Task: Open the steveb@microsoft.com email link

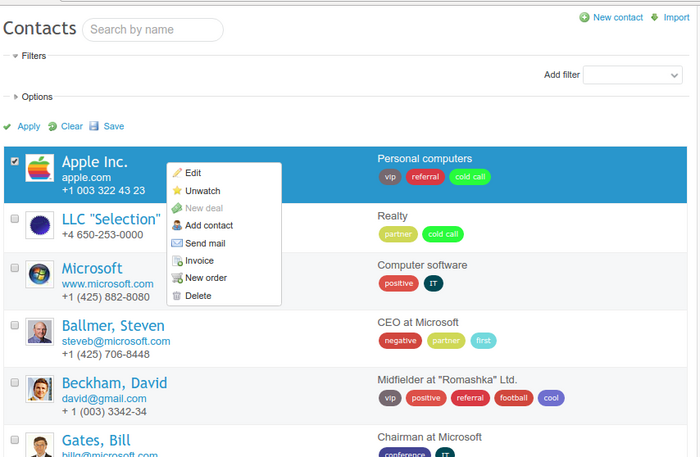Action: point(115,341)
